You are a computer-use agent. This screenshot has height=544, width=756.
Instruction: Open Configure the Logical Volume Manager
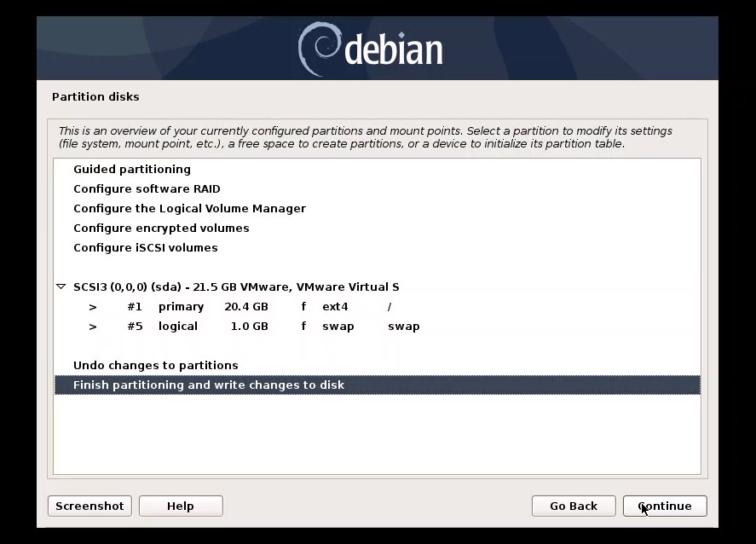(189, 209)
